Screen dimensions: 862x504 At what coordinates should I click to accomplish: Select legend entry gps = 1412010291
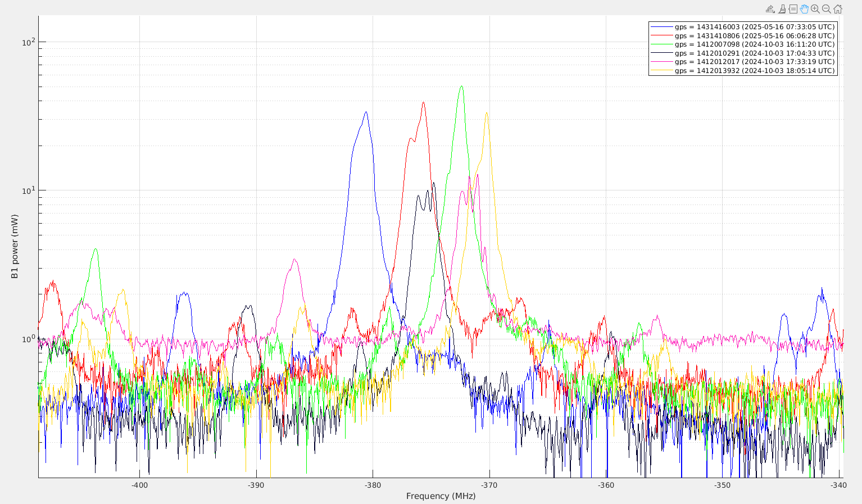[743, 53]
